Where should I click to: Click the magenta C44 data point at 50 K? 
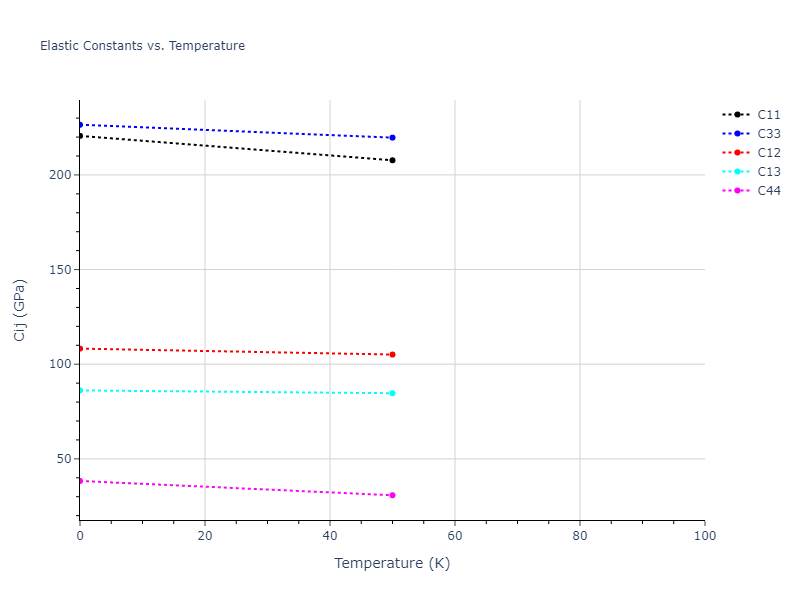pos(392,495)
